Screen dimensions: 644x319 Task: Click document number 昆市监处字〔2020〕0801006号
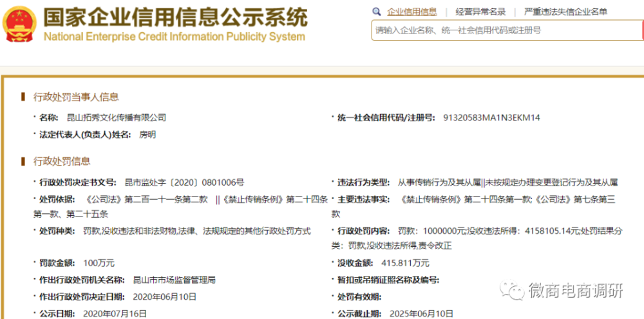[x=184, y=182]
